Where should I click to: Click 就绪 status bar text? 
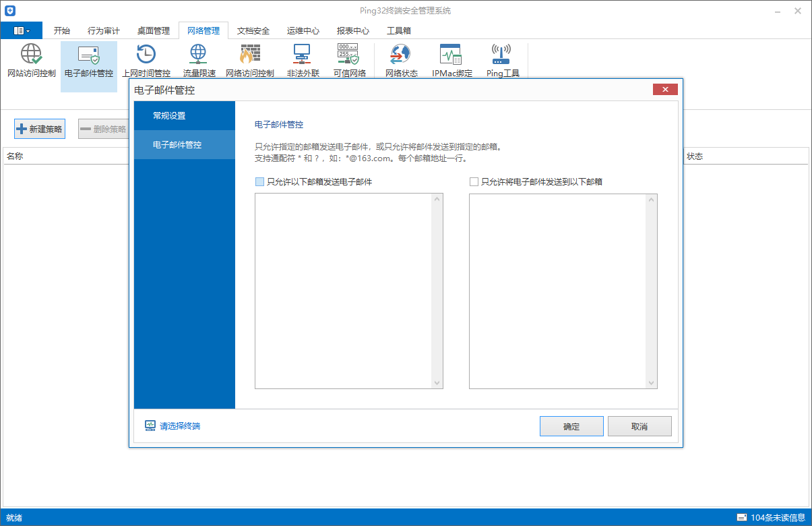click(14, 518)
